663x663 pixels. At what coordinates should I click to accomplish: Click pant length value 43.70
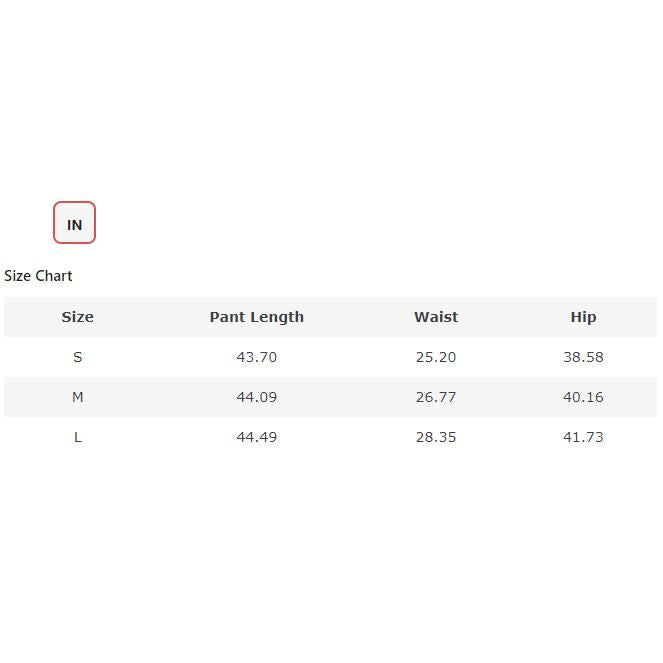256,357
